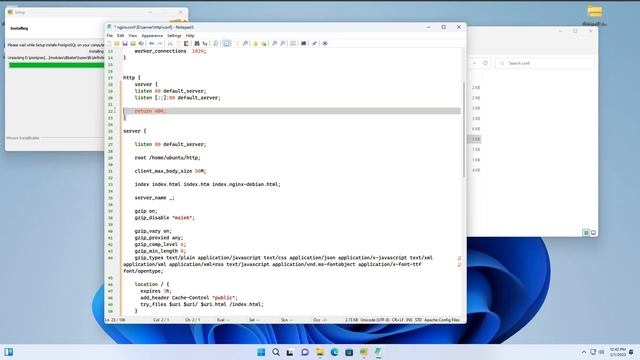
Task: Click the zoom out magnifier icon
Action: coord(282,43)
